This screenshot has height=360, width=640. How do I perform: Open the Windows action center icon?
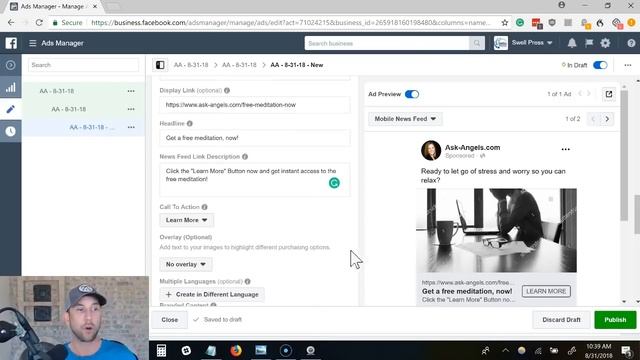[x=626, y=351]
